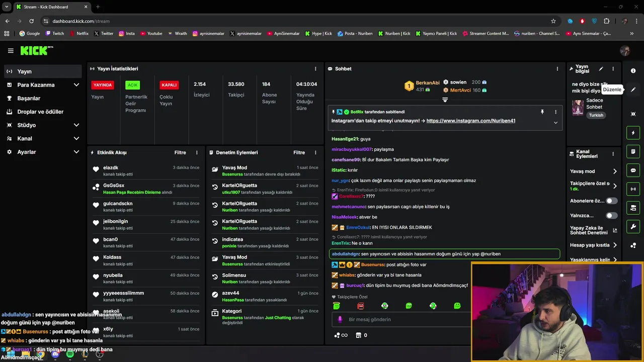Open the info icon in the right rail

[633, 71]
